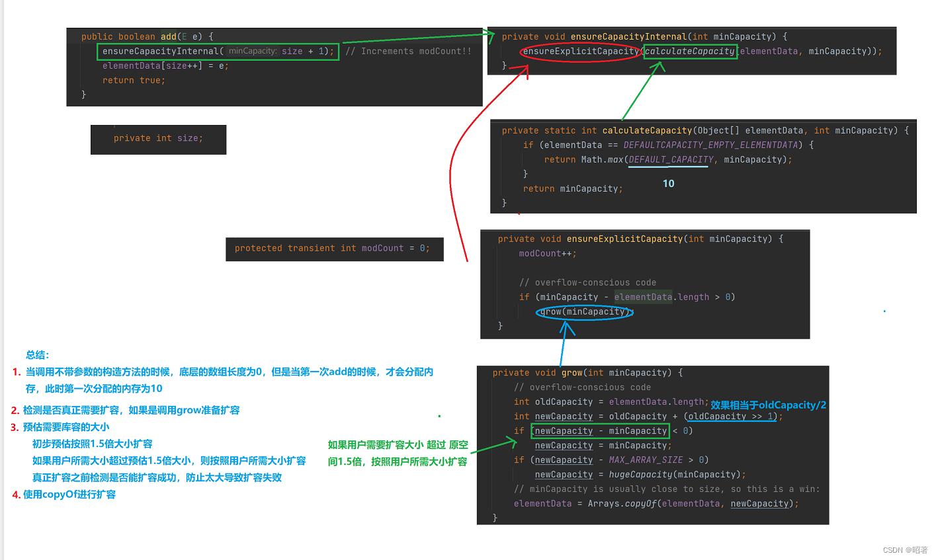Viewport: 938px width, 560px height.
Task: Click the 'return true;' statement
Action: pos(134,80)
